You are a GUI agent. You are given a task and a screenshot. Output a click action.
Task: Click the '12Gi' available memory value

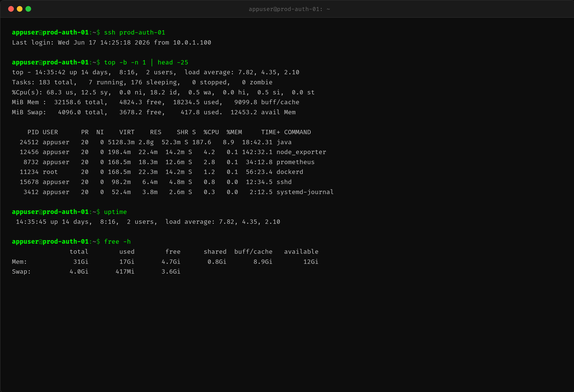click(311, 262)
